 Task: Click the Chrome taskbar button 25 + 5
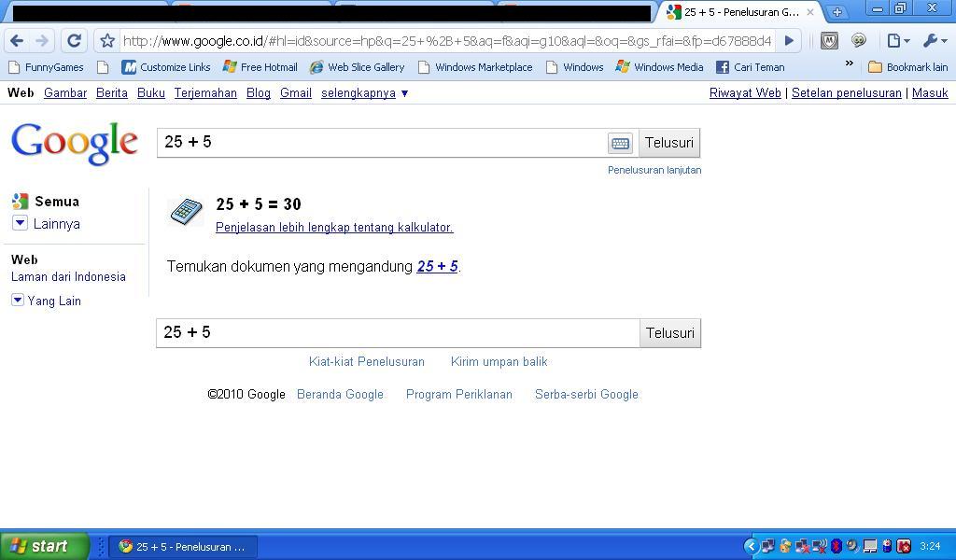[x=184, y=547]
